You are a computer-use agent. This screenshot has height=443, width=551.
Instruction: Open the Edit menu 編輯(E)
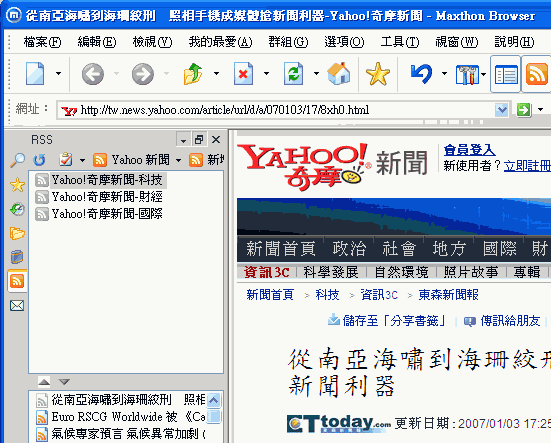(97, 42)
